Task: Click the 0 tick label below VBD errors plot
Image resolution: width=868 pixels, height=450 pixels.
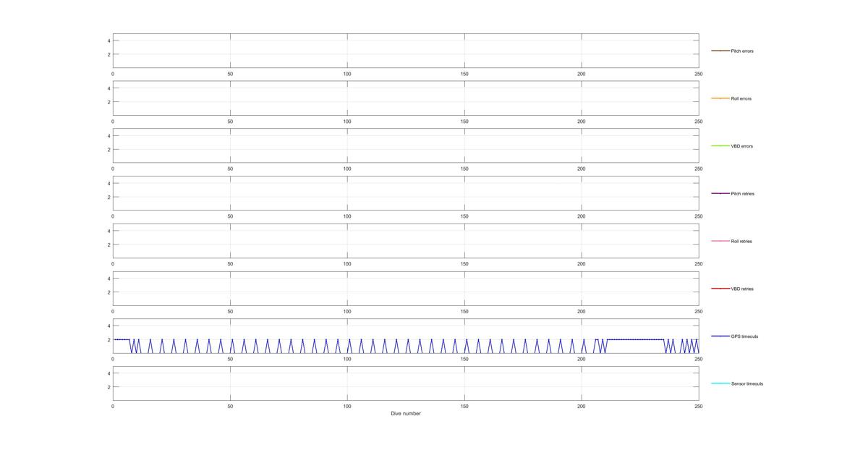Action: point(113,169)
